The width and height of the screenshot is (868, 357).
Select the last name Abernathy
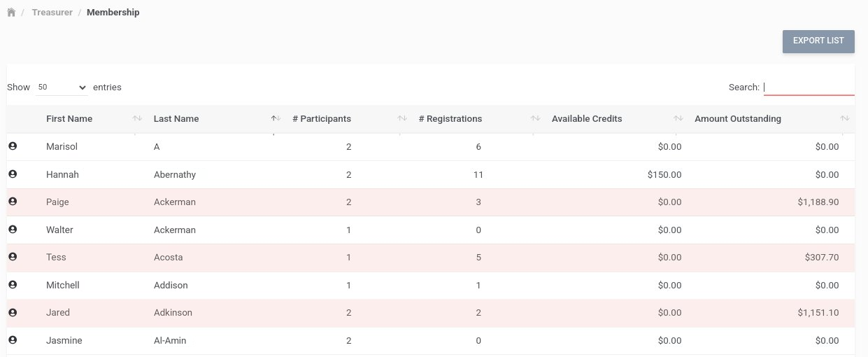pyautogui.click(x=175, y=174)
